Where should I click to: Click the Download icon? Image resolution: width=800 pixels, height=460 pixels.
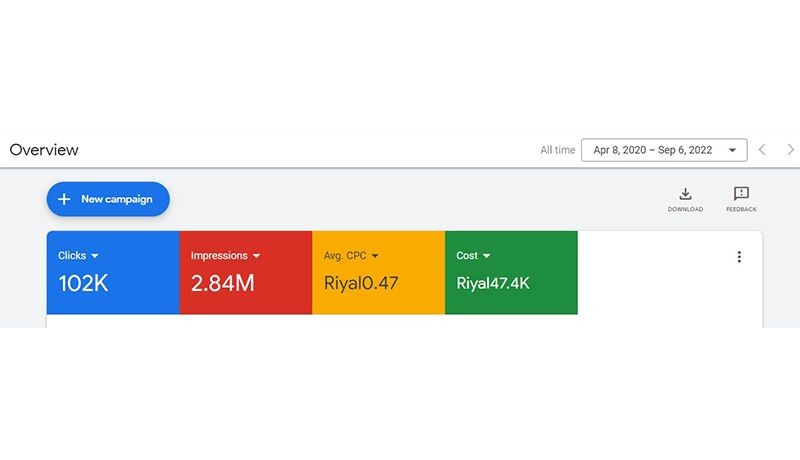(x=685, y=195)
